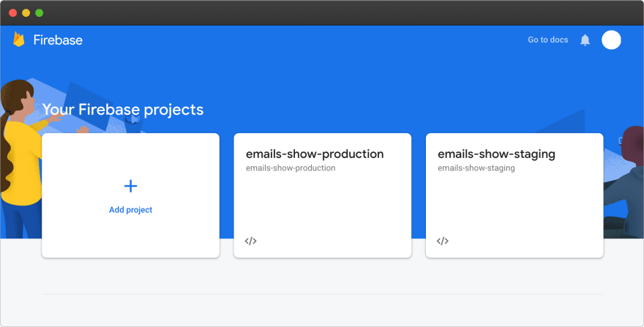The image size is (644, 327).
Task: Open the user account avatar
Action: pyautogui.click(x=611, y=40)
